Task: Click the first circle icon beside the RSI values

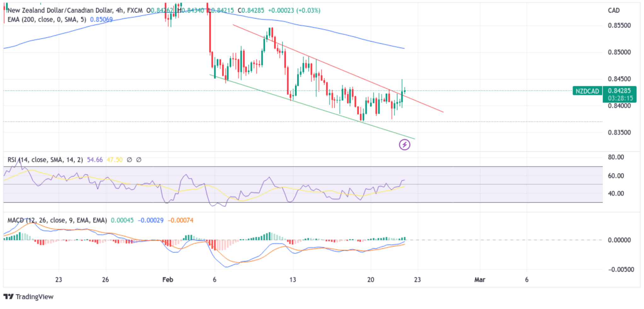Action: (x=129, y=160)
